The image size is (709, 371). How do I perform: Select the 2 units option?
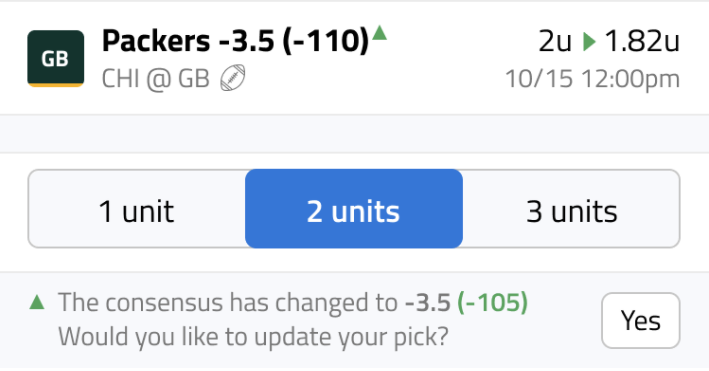(354, 209)
